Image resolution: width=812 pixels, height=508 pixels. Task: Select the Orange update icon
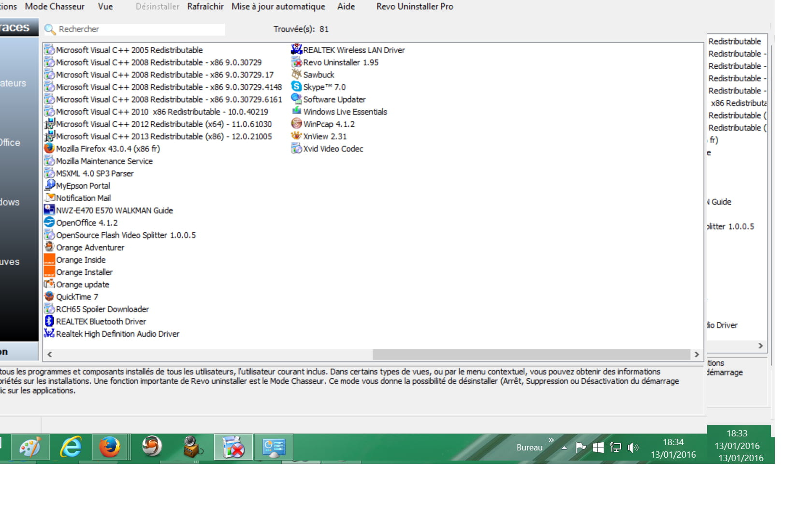pos(49,284)
